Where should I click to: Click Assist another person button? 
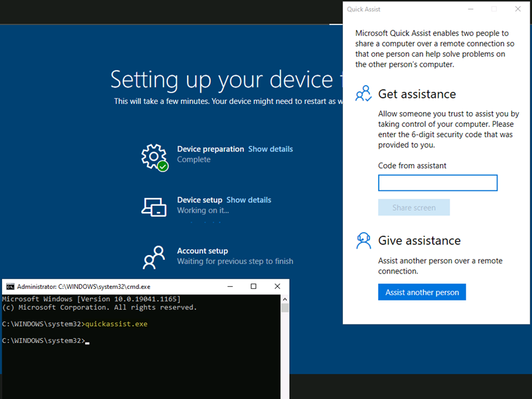(422, 292)
